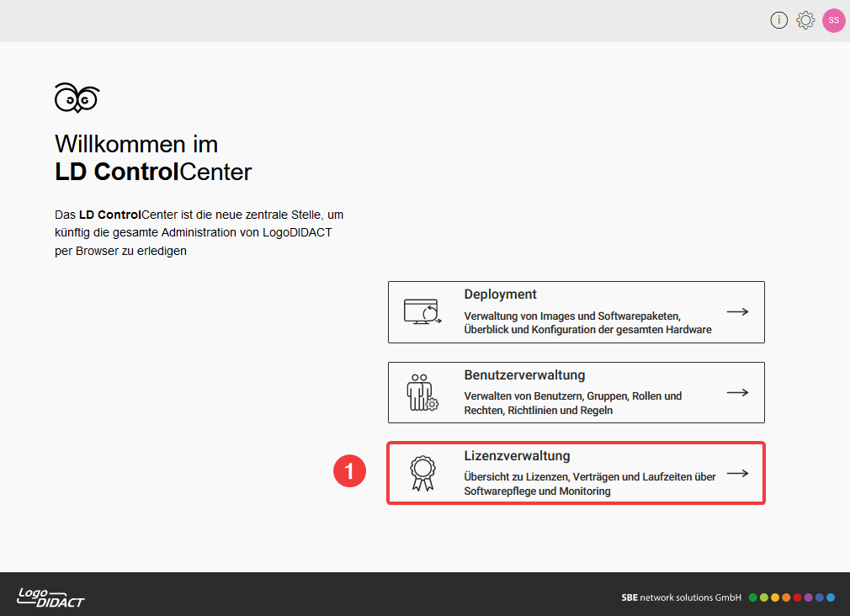Click the 'LD ControlCenter' title text

(153, 172)
